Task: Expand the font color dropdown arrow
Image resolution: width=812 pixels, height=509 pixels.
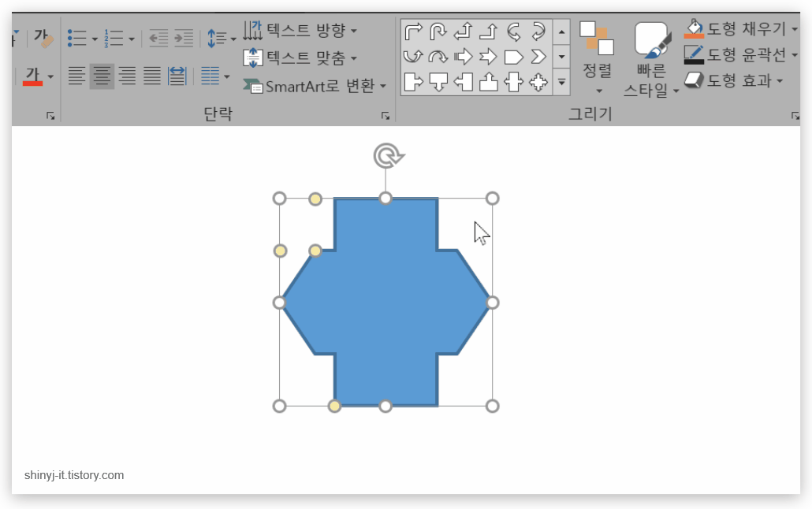Action: [x=50, y=76]
